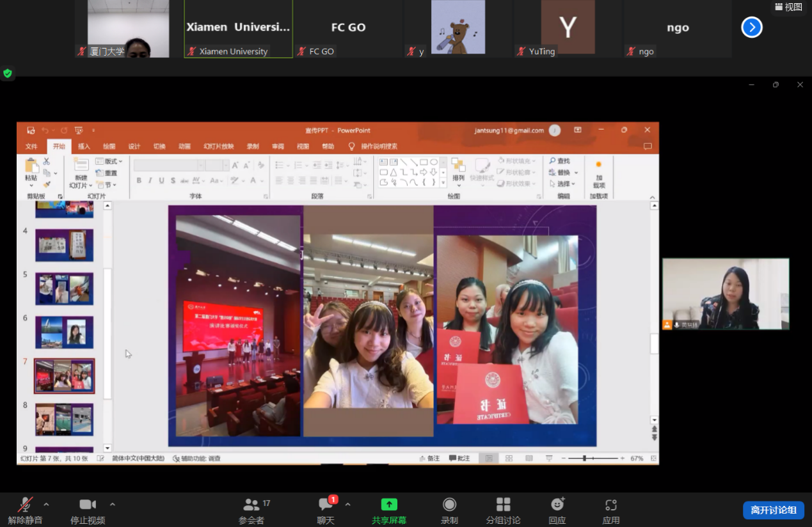Toggle Stop Video (停止视频)
Screen dimensions: 812x527
click(88, 505)
